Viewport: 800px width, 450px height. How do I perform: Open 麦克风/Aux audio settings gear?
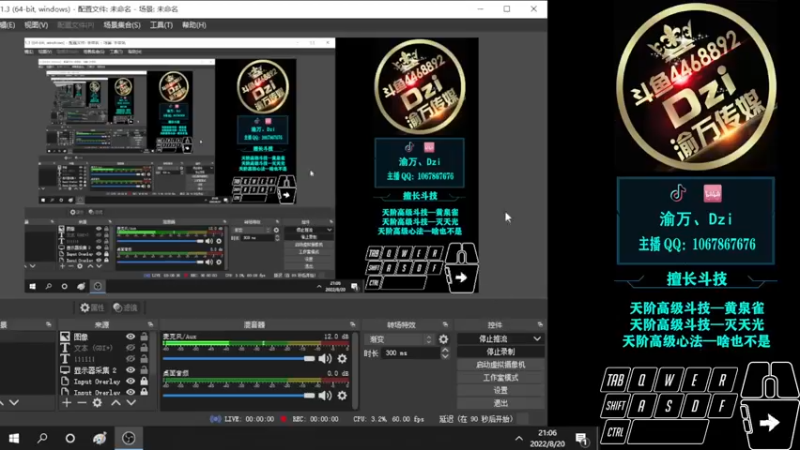(342, 359)
